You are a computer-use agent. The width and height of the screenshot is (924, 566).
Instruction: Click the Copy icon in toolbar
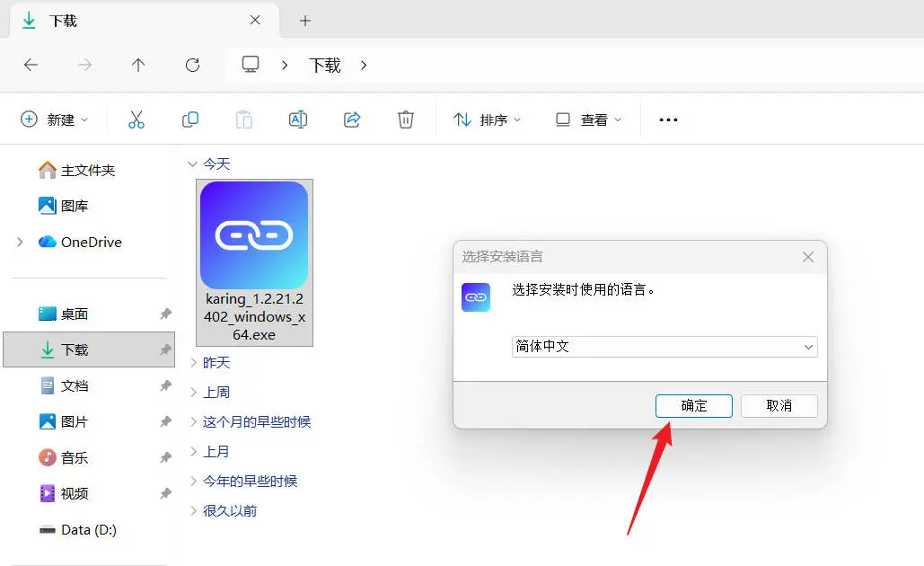190,119
